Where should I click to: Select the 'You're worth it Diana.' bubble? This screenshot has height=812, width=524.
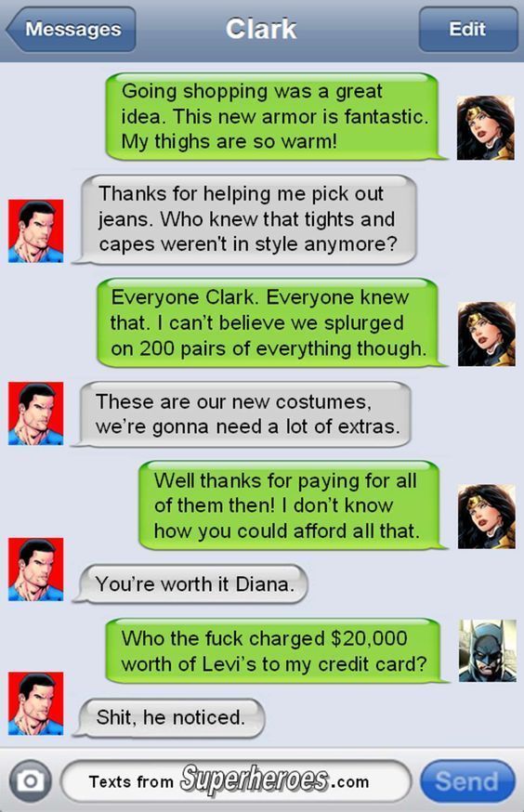(190, 584)
